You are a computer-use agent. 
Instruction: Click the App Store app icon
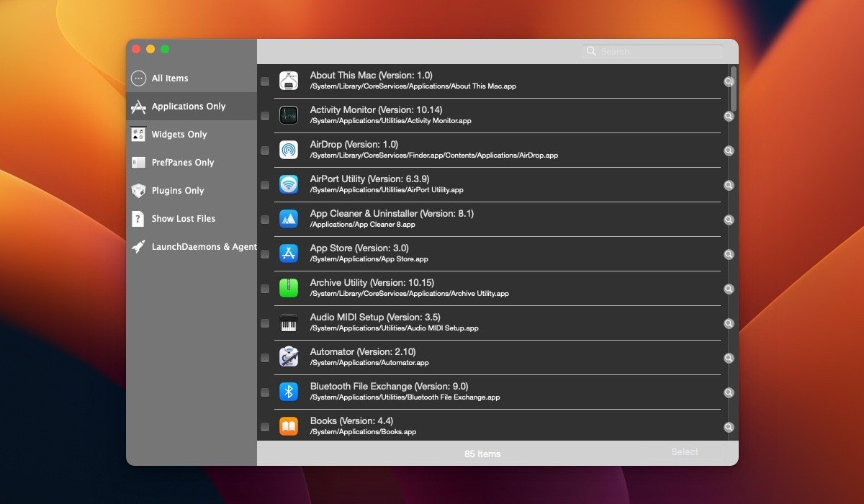pyautogui.click(x=289, y=253)
